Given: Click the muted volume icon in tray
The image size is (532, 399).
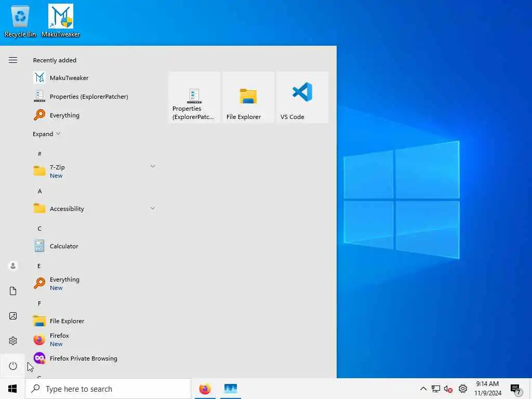Looking at the screenshot, I should pyautogui.click(x=448, y=389).
